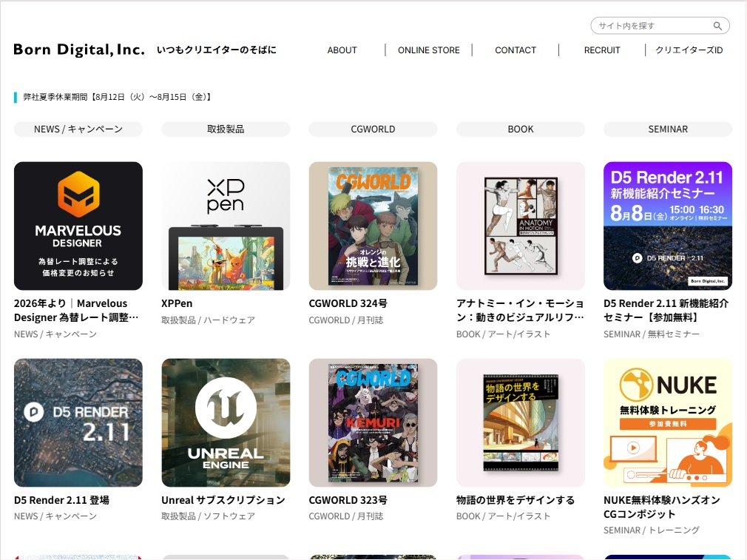Filter by BOOK category
Viewport: 747px width, 560px height.
(x=521, y=129)
